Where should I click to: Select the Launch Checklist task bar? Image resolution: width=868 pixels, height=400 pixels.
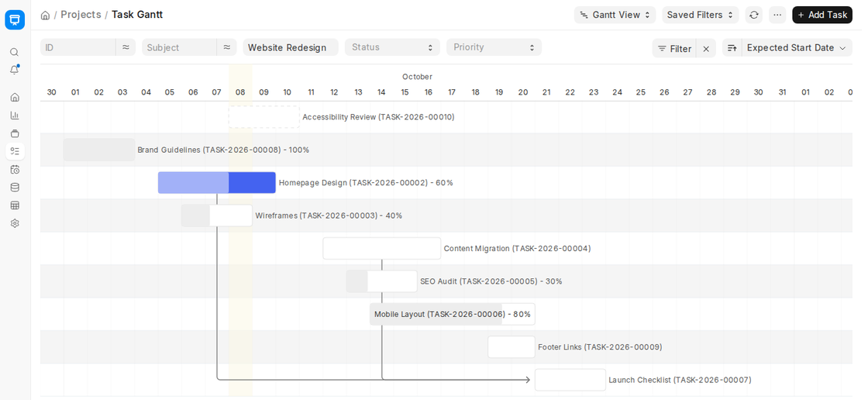[x=570, y=380]
